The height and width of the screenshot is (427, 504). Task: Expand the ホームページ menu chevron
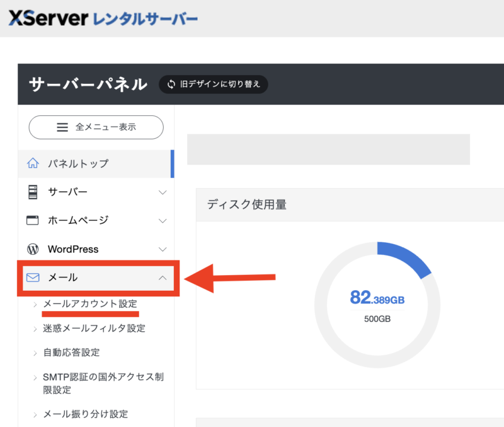coord(163,221)
